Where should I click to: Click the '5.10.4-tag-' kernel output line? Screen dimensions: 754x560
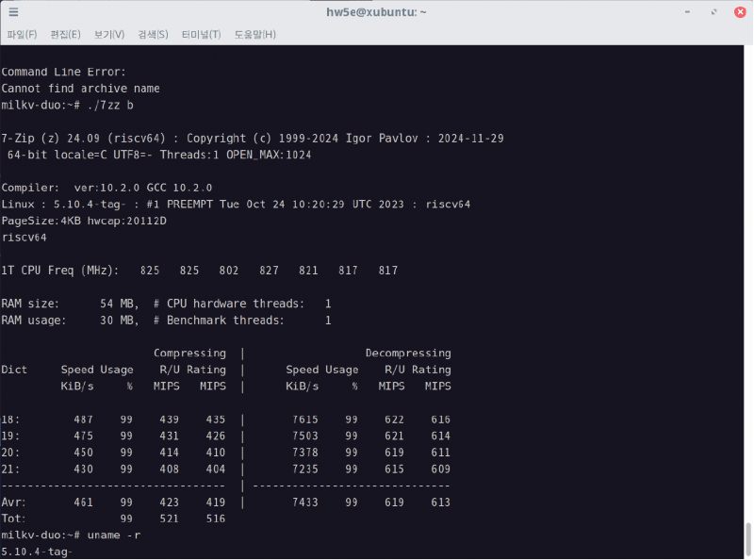pos(37,552)
